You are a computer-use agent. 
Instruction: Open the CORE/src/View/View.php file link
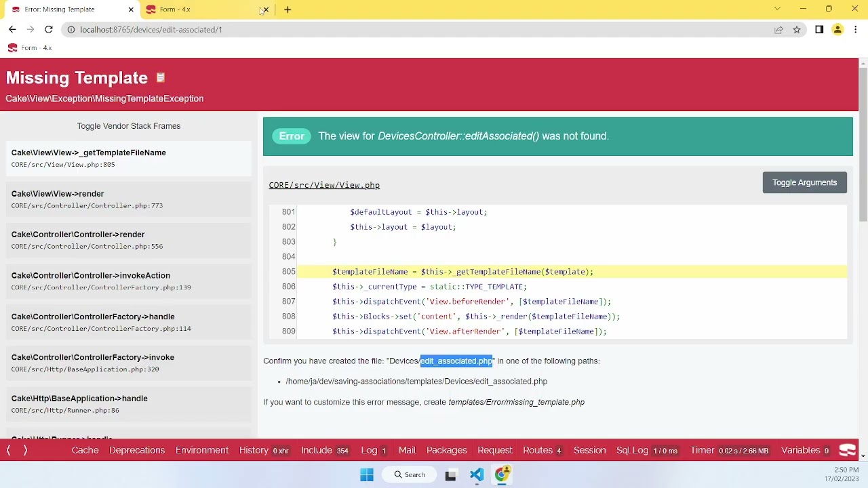(x=324, y=185)
